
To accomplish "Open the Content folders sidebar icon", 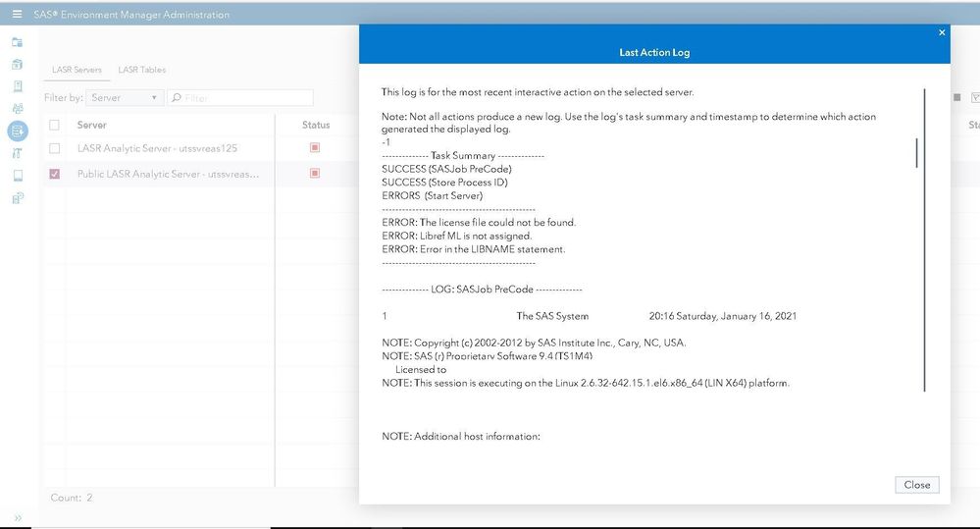I will point(18,42).
